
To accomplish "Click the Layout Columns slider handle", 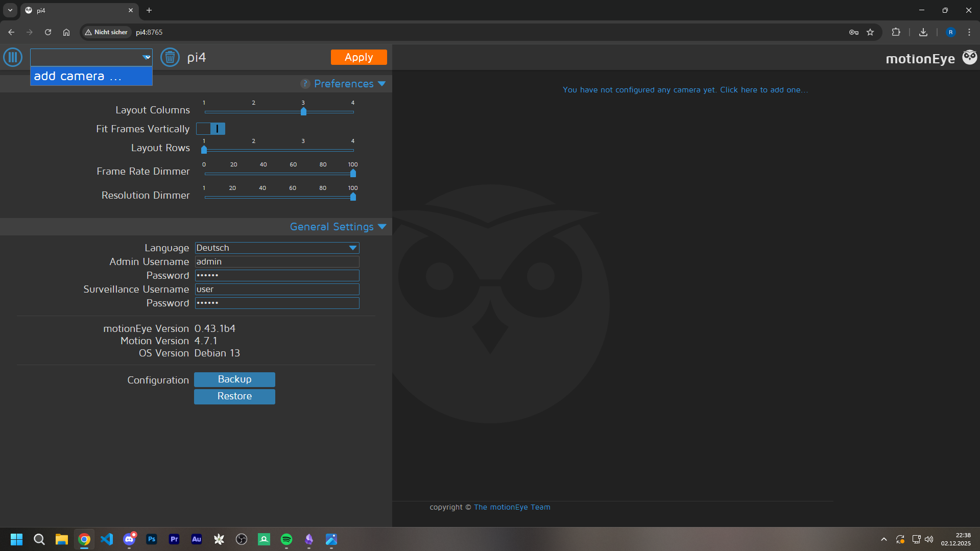I will tap(303, 111).
